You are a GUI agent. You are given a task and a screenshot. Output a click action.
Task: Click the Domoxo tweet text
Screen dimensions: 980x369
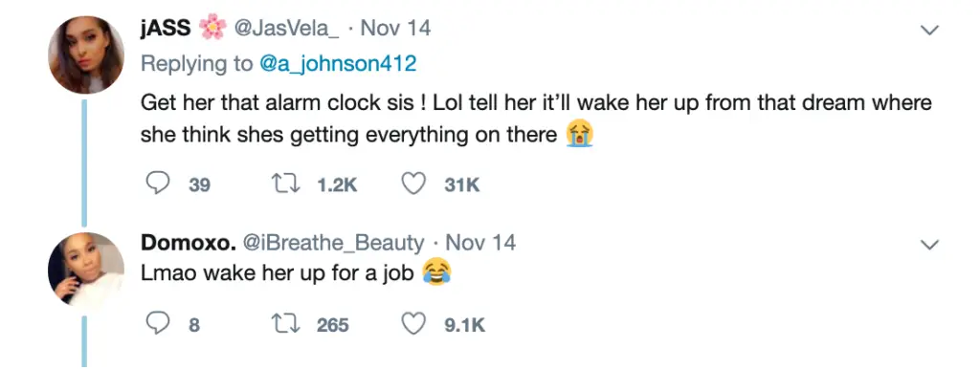pos(278,273)
